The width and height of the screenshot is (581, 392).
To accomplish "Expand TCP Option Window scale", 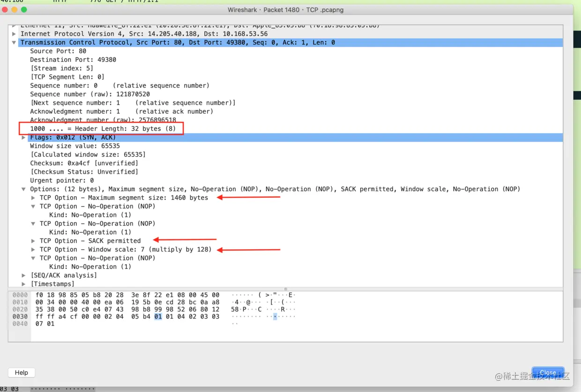I will [33, 250].
